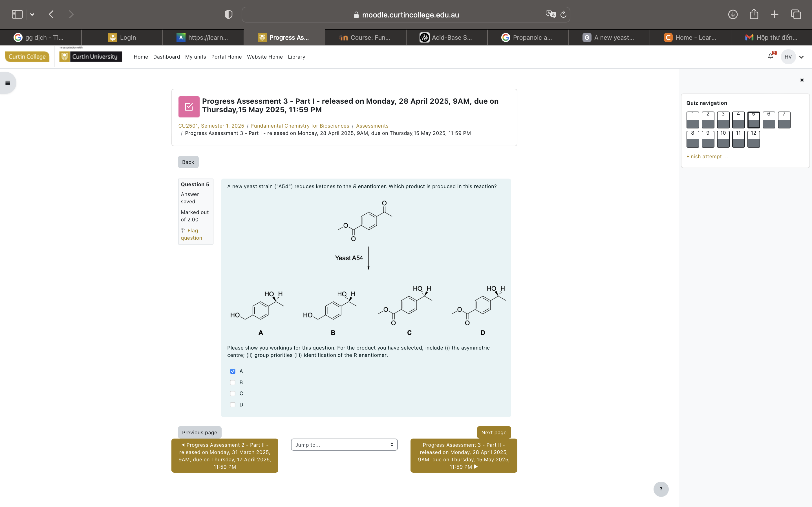Open the tab overview chevron beside sidebar
The height and width of the screenshot is (507, 812).
[32, 14]
